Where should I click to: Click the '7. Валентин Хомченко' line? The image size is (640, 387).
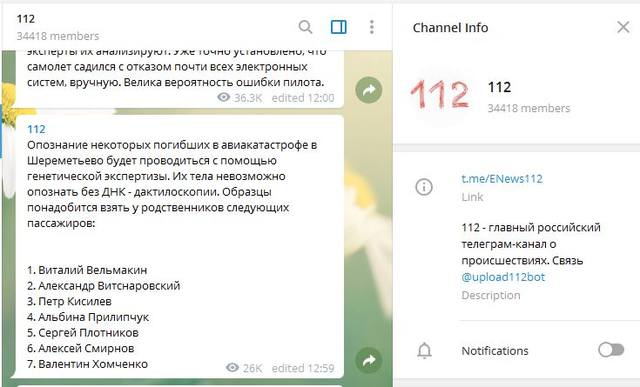click(x=87, y=364)
